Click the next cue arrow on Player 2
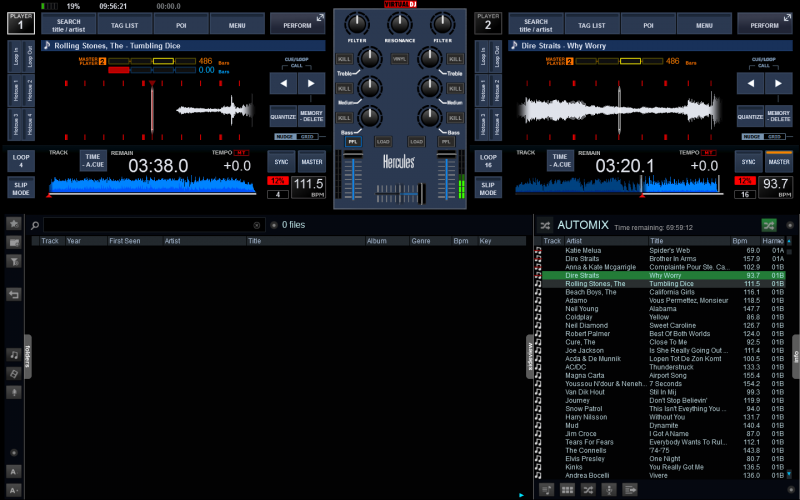The height and width of the screenshot is (500, 800). click(x=779, y=83)
